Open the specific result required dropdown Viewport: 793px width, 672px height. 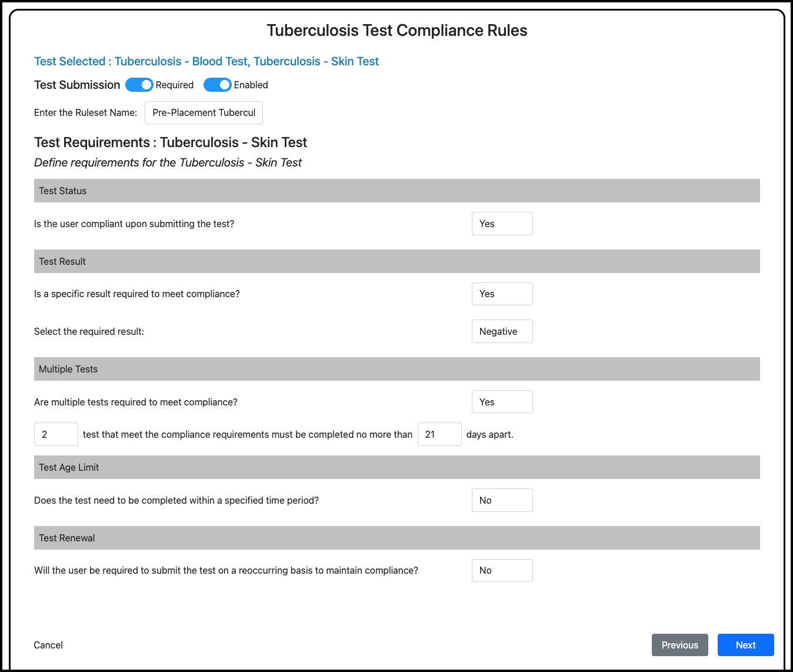coord(502,294)
